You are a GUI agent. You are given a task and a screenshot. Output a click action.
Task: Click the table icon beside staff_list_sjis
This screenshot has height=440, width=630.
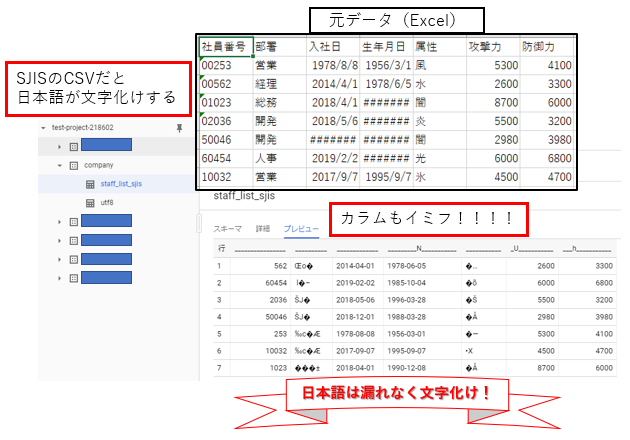pos(90,184)
